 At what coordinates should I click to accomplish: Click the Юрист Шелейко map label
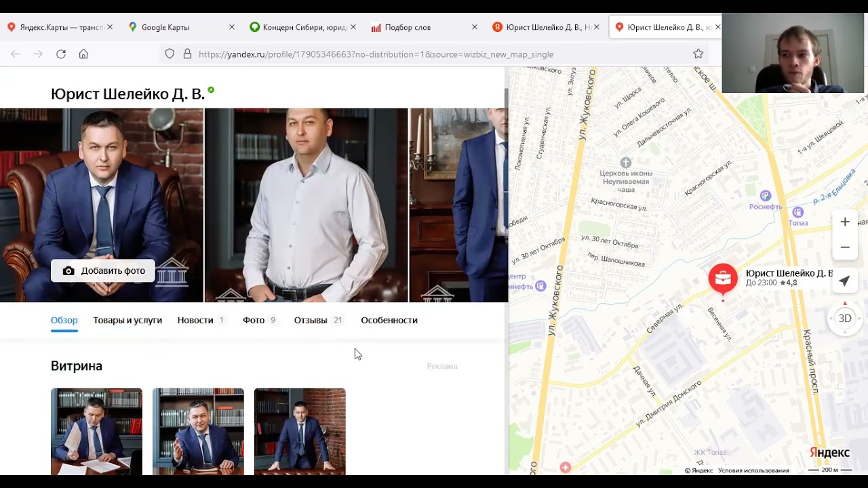coord(789,273)
